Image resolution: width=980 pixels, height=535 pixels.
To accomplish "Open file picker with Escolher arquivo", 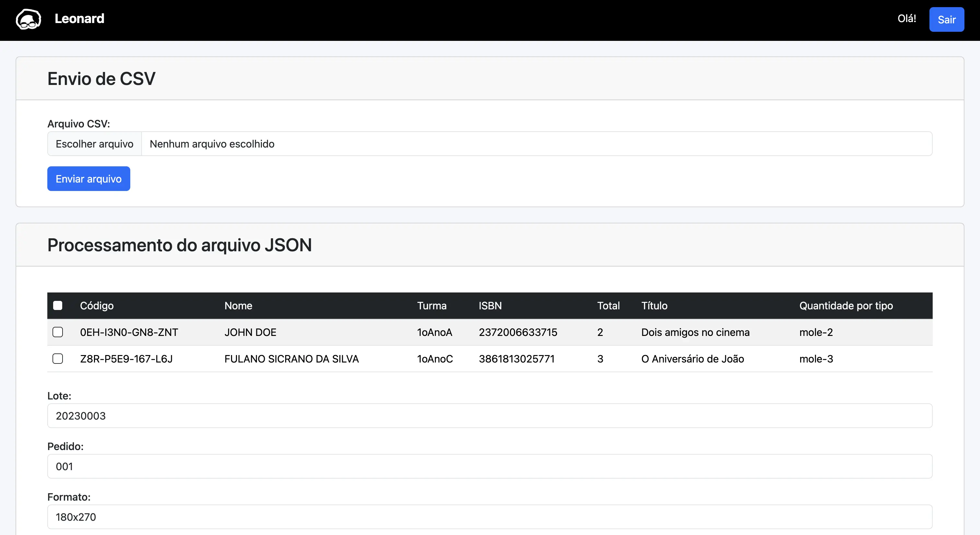I will 94,144.
